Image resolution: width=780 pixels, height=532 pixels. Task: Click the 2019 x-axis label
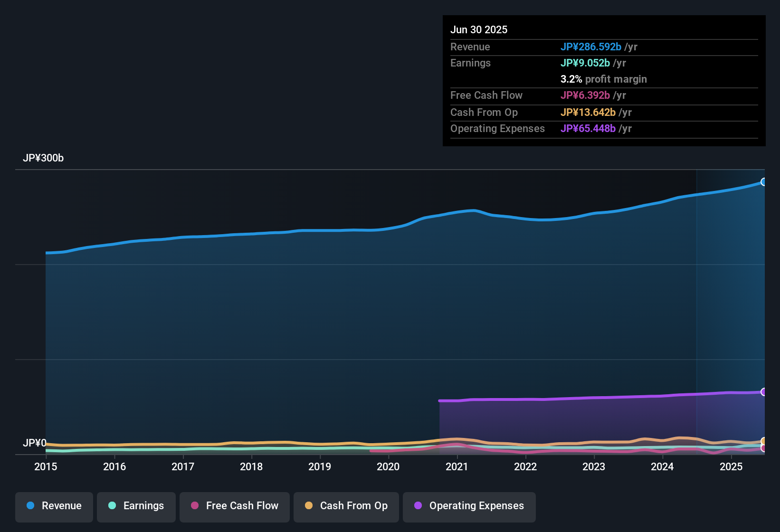pyautogui.click(x=320, y=467)
